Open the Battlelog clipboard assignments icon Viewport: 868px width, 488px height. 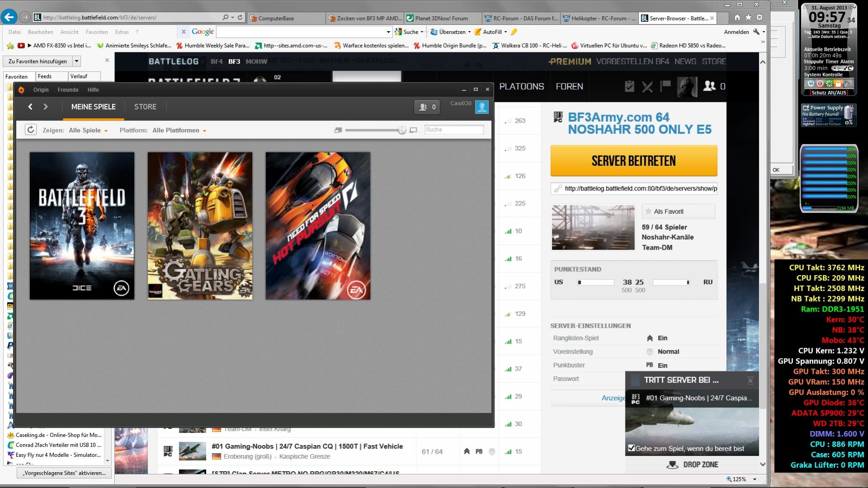(x=629, y=86)
